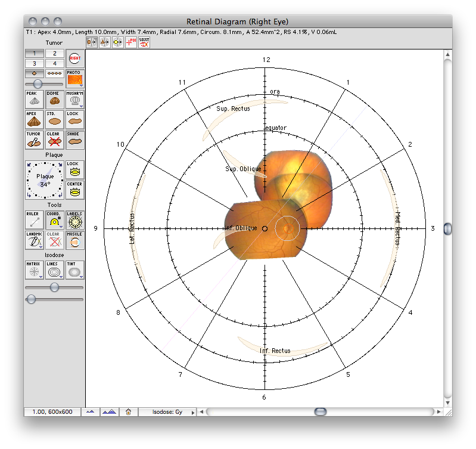Click the dial's bottom-right return arrow
Screen dimensions: 476x449
click(x=60, y=195)
